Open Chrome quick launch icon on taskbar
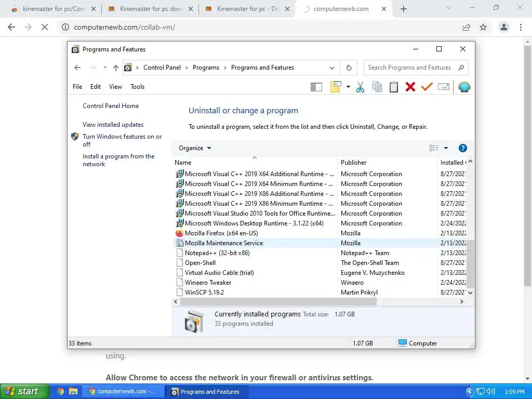 pos(60,391)
